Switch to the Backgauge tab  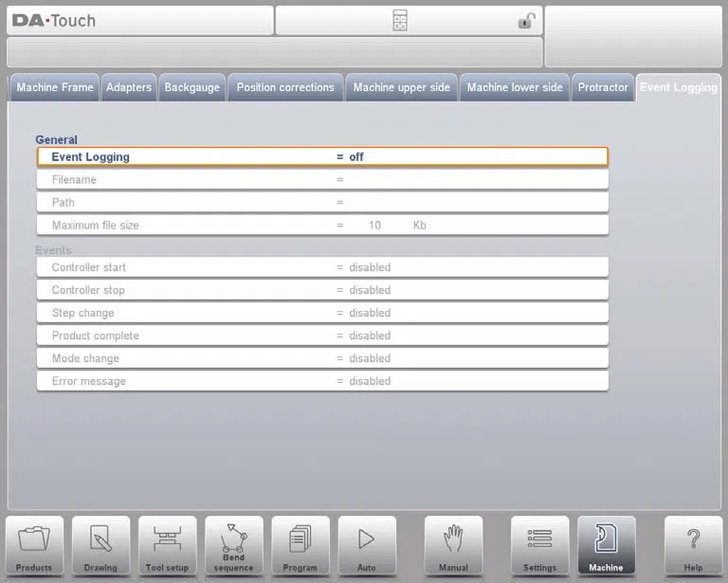[191, 87]
